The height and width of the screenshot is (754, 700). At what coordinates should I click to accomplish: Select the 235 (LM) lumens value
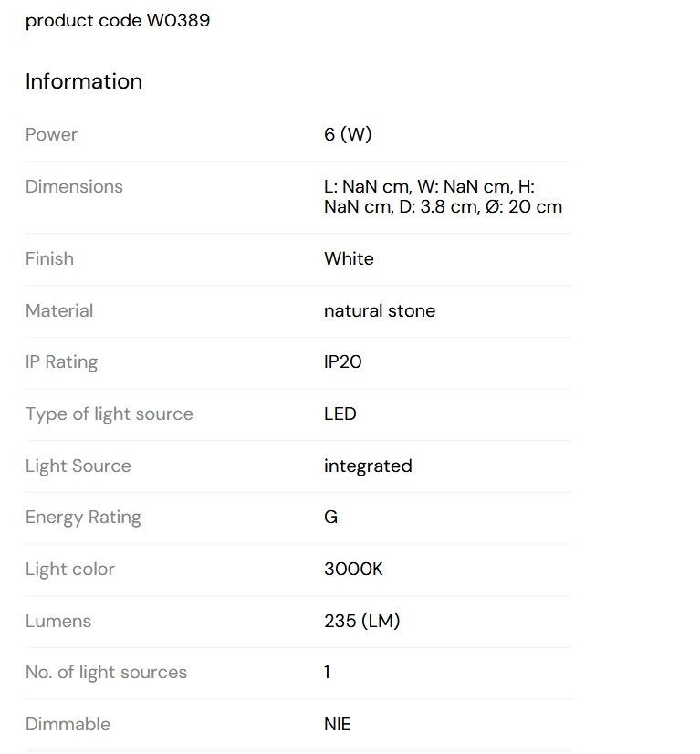[362, 621]
